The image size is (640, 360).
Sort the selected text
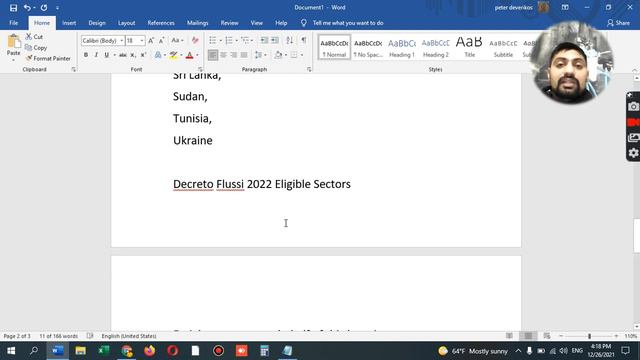[289, 40]
